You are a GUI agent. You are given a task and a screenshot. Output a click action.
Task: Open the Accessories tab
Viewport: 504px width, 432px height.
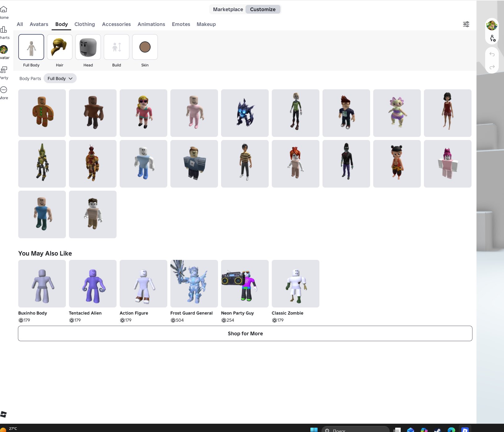point(116,24)
